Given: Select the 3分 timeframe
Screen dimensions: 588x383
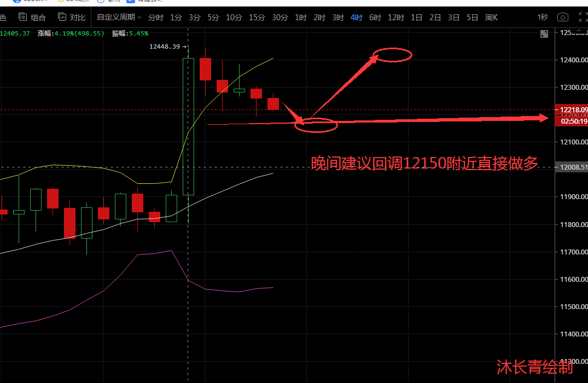Looking at the screenshot, I should click(x=195, y=18).
